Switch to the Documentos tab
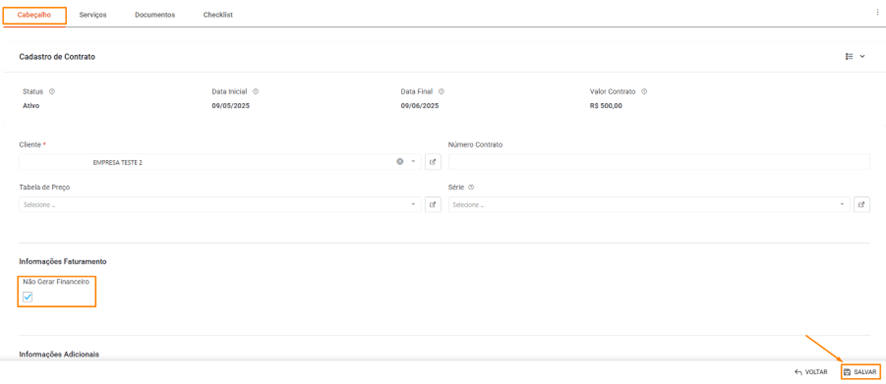Viewport: 886px width, 384px height. coord(155,15)
